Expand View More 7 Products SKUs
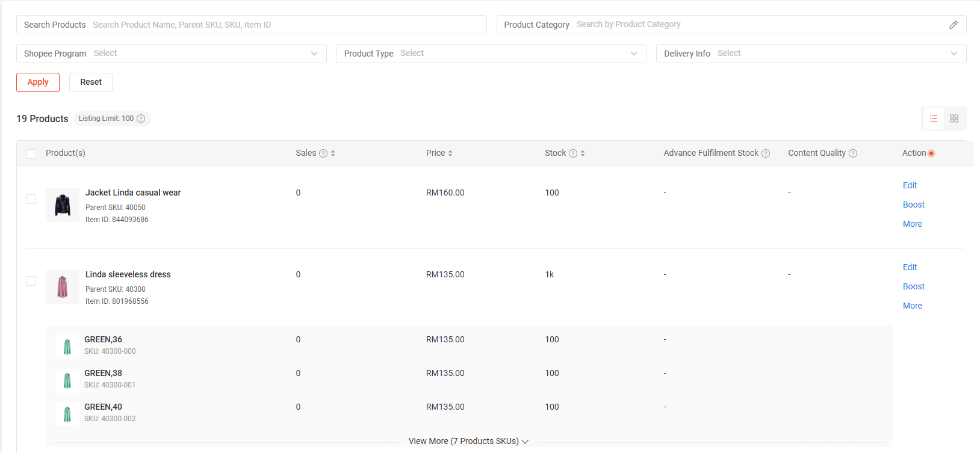The width and height of the screenshot is (980, 453). [468, 441]
